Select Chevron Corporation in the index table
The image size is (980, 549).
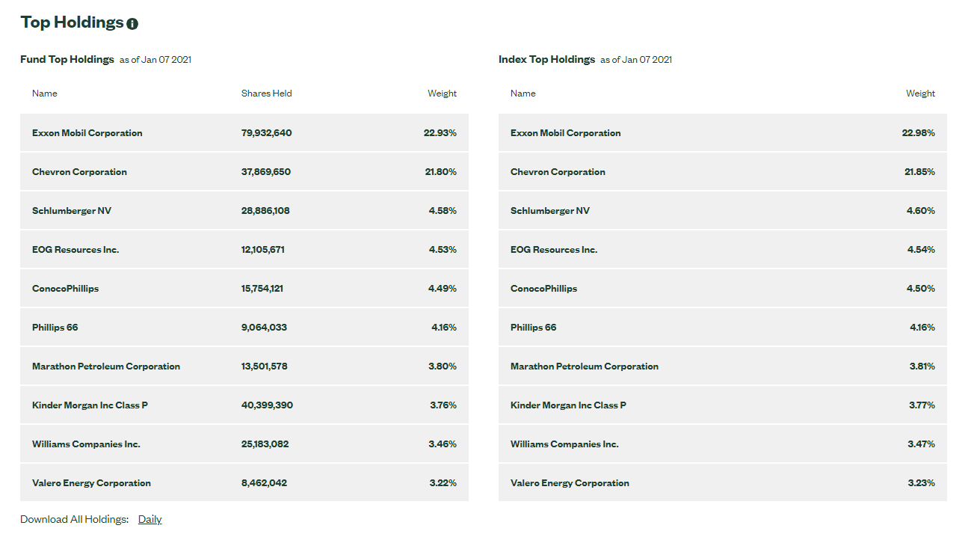click(x=558, y=172)
